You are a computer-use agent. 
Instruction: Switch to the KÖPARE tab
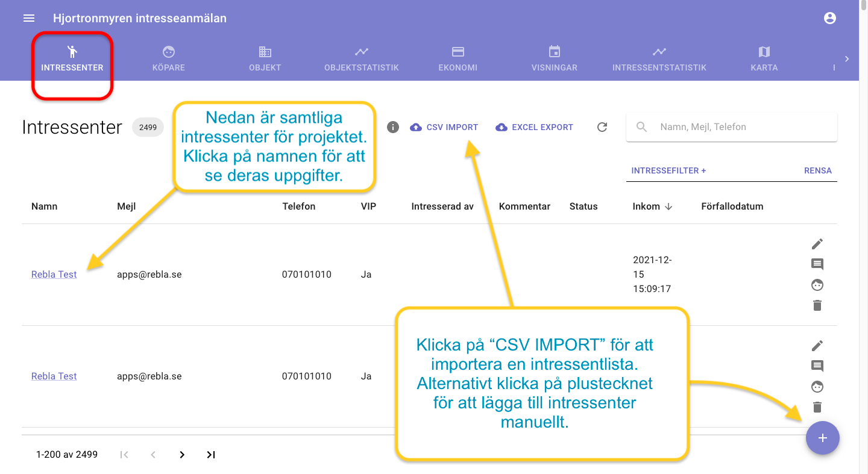tap(169, 58)
